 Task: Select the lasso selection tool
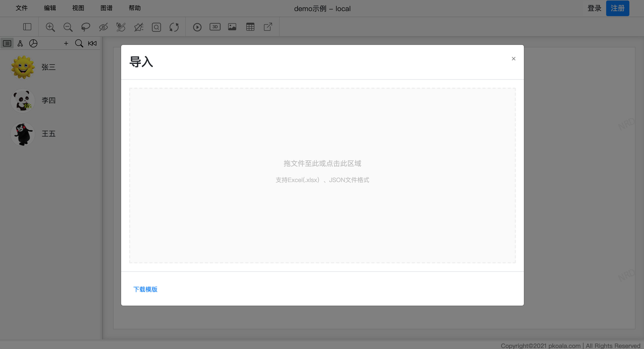[x=86, y=27]
